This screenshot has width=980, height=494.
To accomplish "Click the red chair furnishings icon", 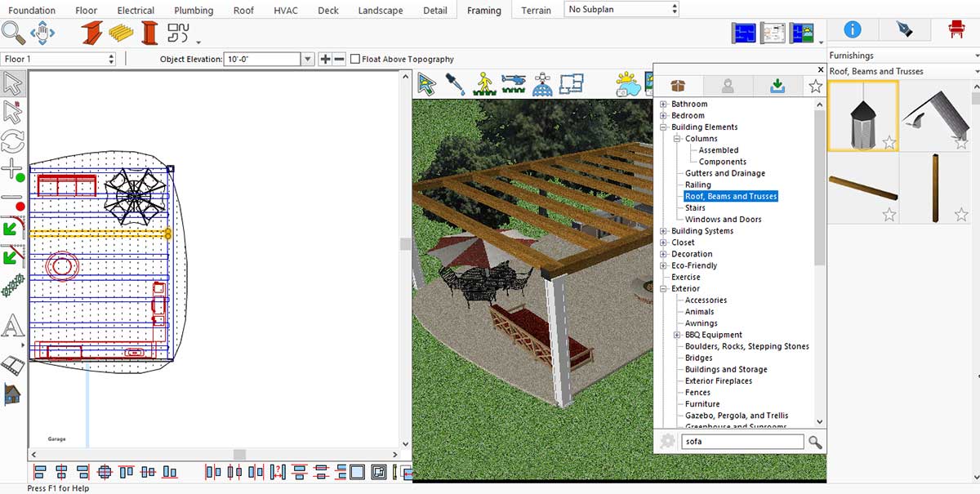I will point(955,29).
